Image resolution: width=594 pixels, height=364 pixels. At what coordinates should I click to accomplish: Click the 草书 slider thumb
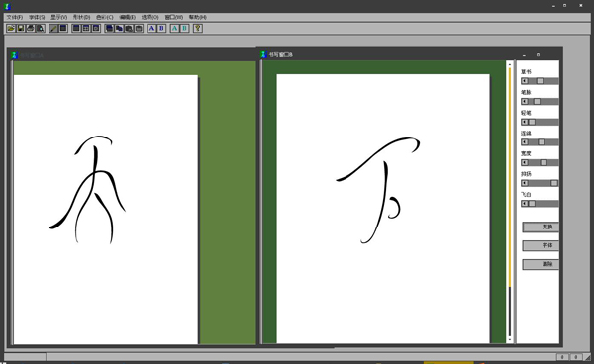tap(540, 81)
